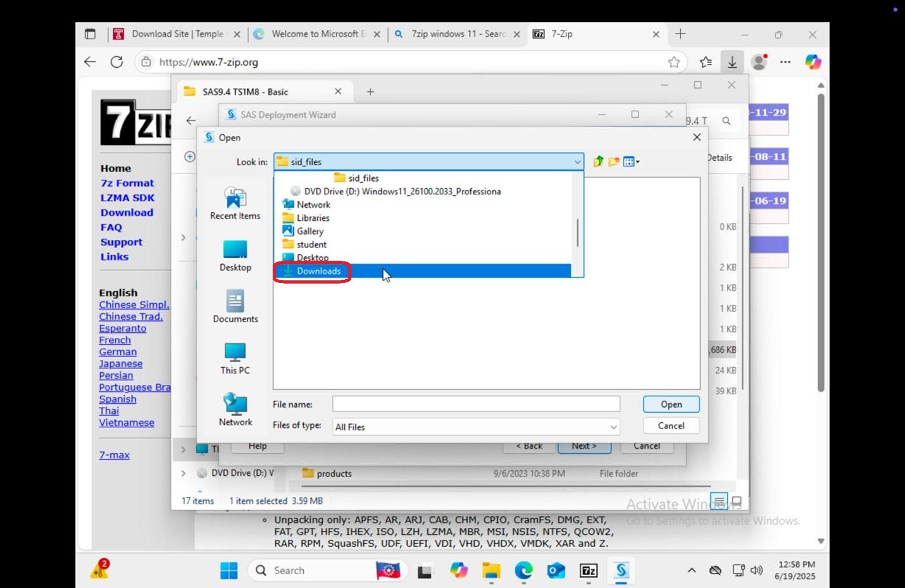The height and width of the screenshot is (588, 905).
Task: Open Edge Settings and more menu
Action: 785,62
